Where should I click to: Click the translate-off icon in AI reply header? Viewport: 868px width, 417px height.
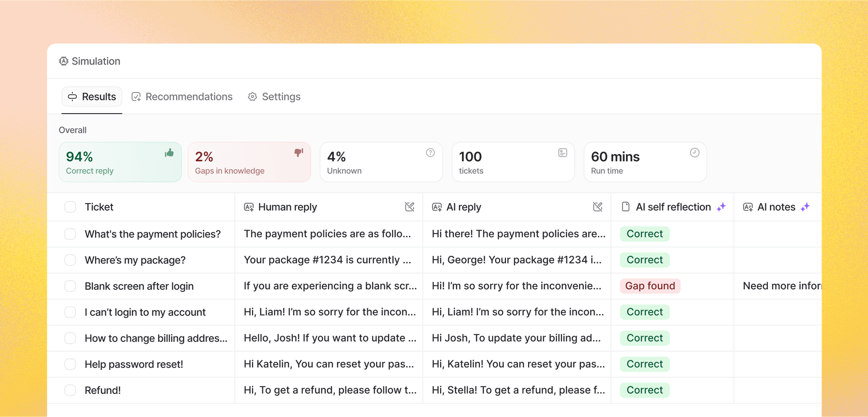point(598,207)
